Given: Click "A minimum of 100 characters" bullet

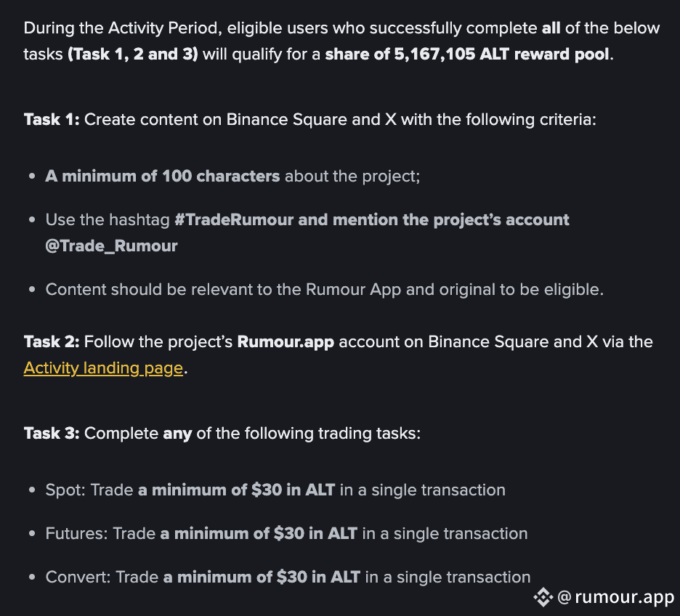Looking at the screenshot, I should click(x=163, y=177).
